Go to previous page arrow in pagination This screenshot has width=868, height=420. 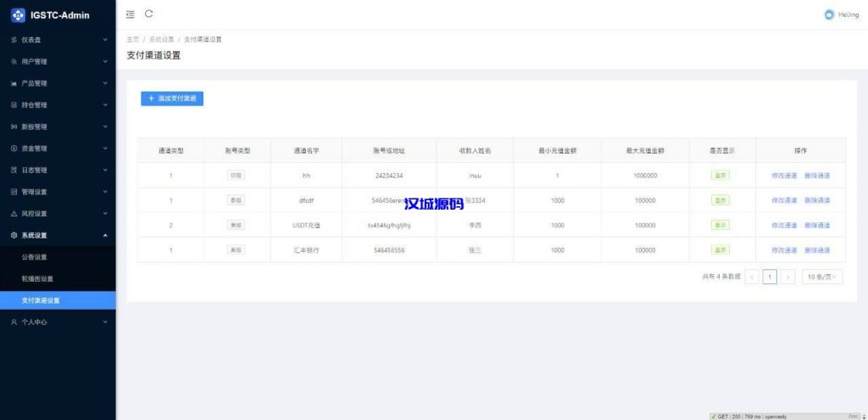tap(752, 277)
